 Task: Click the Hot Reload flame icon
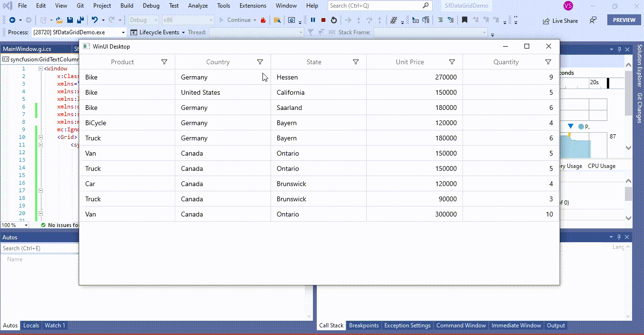(x=263, y=20)
